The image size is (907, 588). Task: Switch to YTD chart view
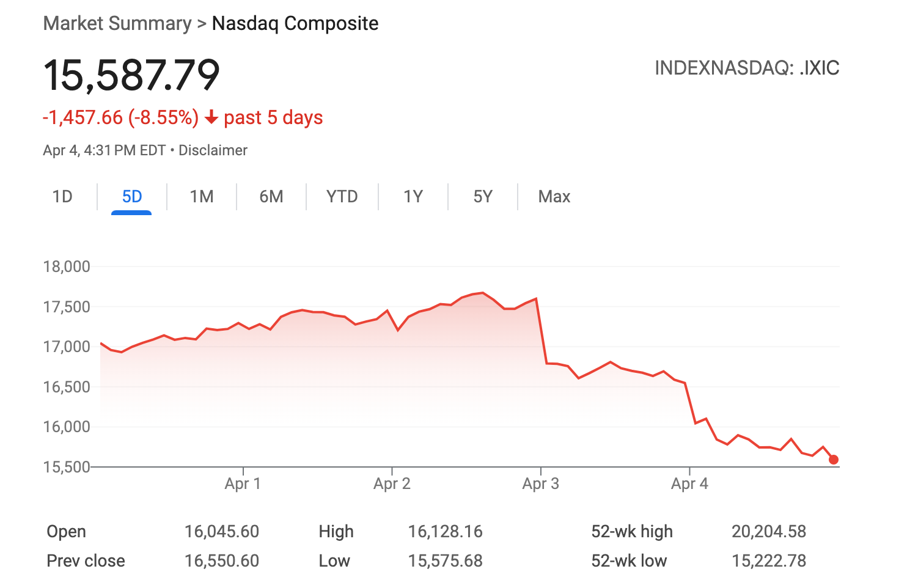(x=342, y=197)
